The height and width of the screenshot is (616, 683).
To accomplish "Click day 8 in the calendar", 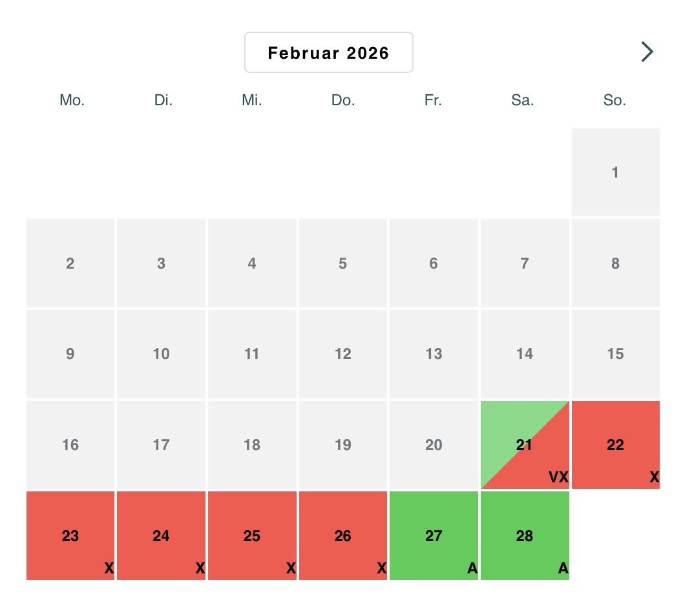I will point(615,263).
